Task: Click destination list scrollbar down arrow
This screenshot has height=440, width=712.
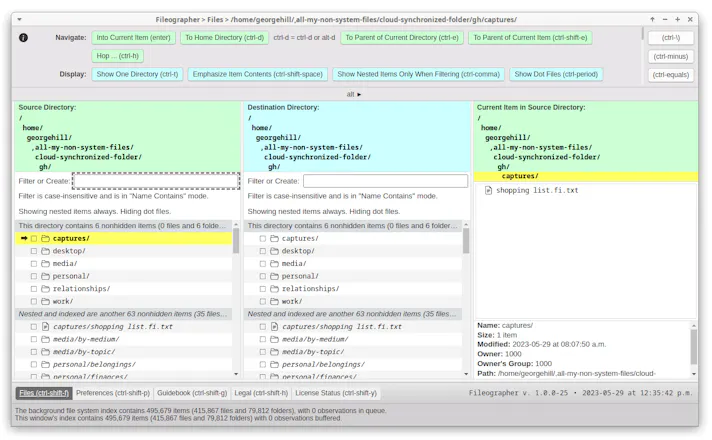Action: click(466, 374)
